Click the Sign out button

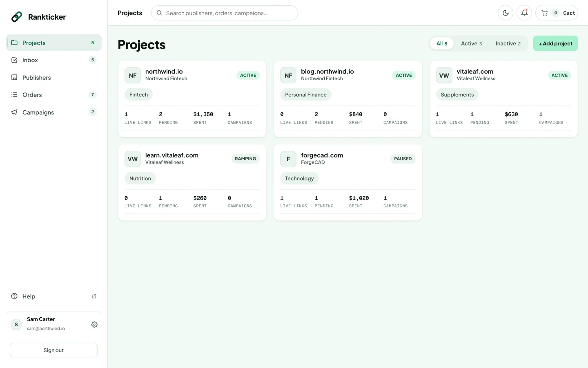pyautogui.click(x=53, y=350)
